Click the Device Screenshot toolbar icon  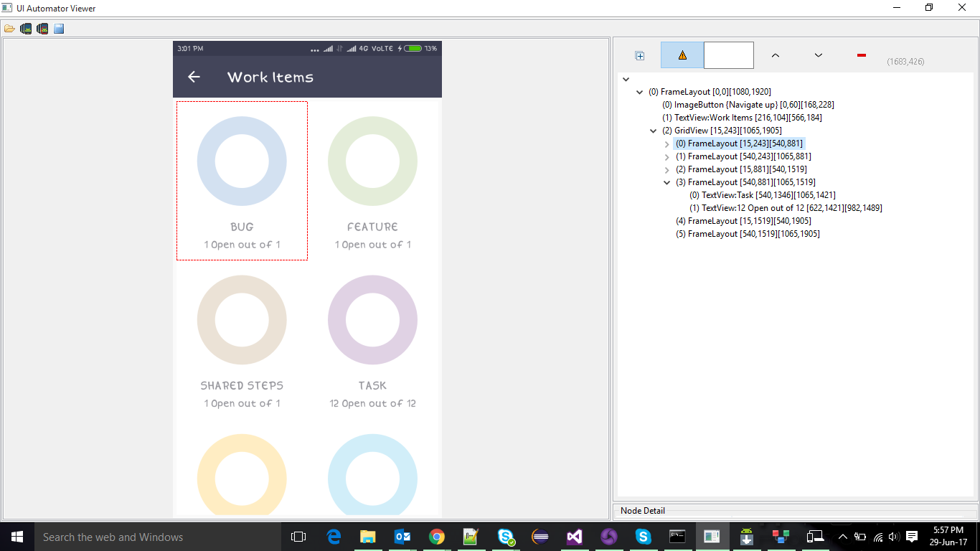tap(26, 29)
